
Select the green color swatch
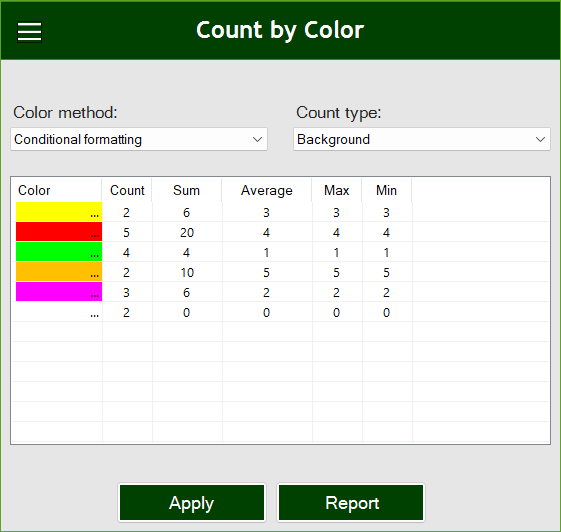(59, 252)
